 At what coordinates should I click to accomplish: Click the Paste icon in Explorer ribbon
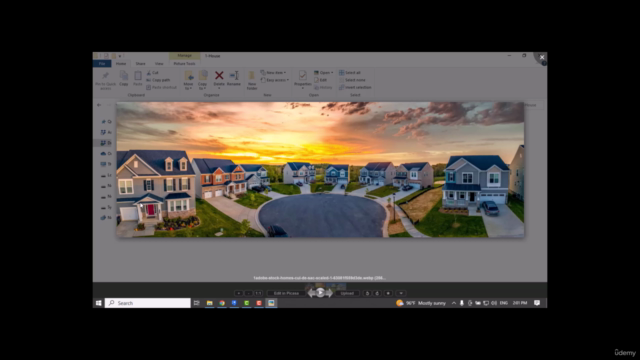(138, 79)
